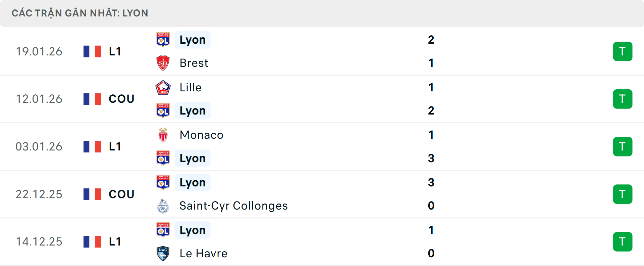Open the Saint-Cyr Collonges team link

point(233,206)
